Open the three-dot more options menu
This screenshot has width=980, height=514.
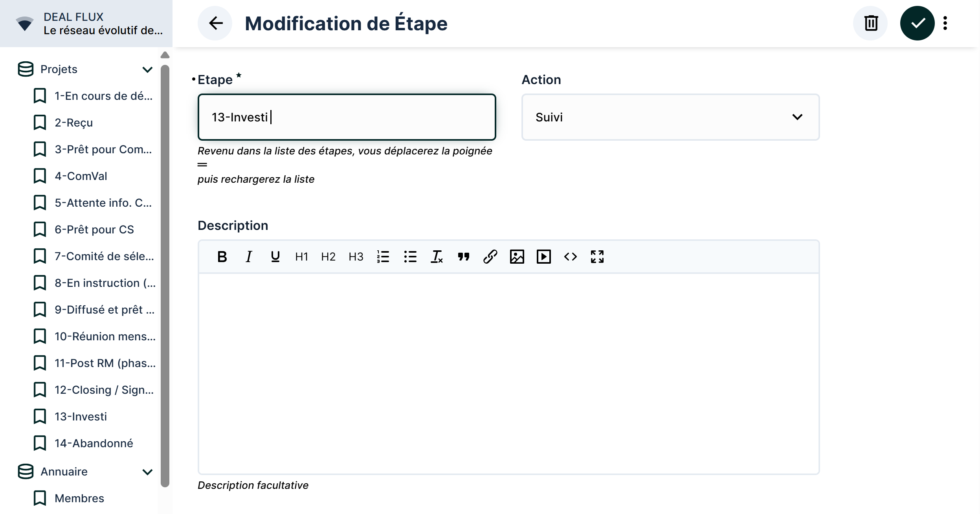[945, 23]
